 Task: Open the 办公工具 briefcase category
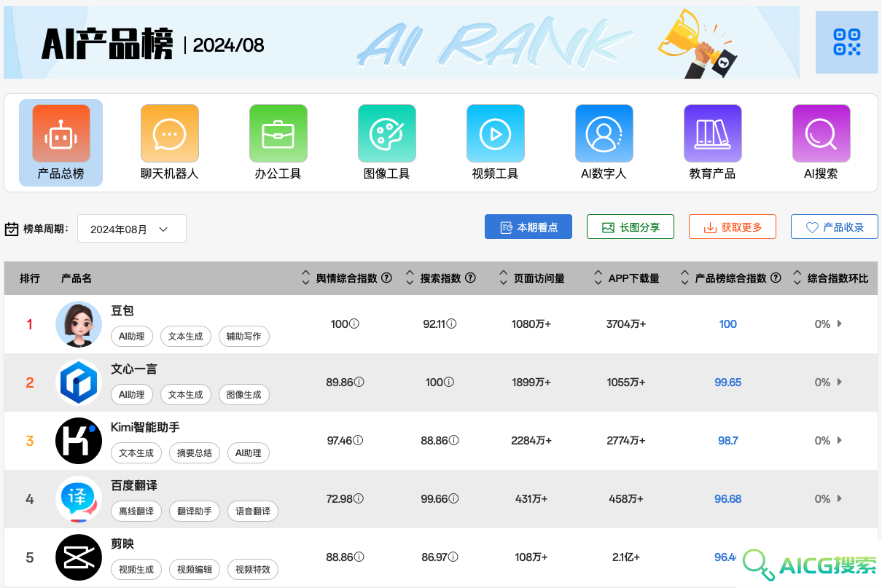pyautogui.click(x=278, y=133)
